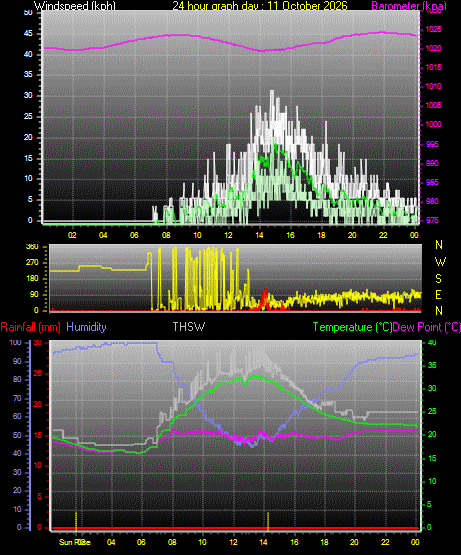
Task: Click the '02' hour label under the windspeed chart
Action: pos(72,235)
